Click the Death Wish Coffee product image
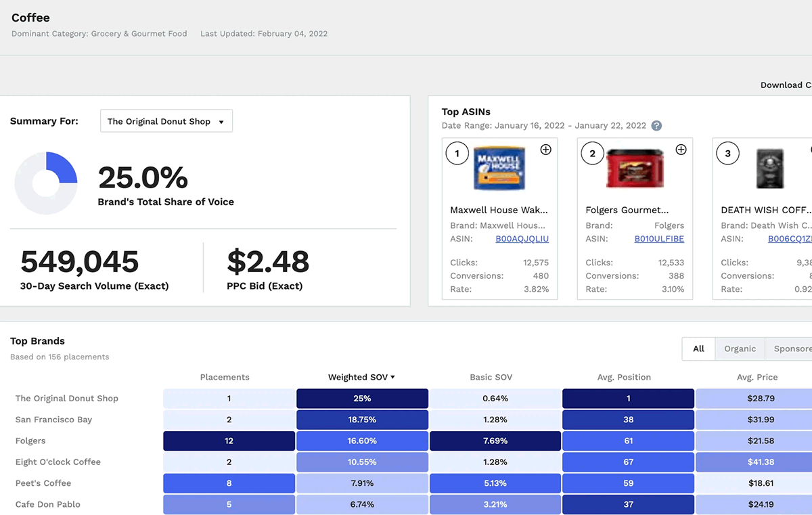Viewport: 812px width, 515px height. pos(770,169)
